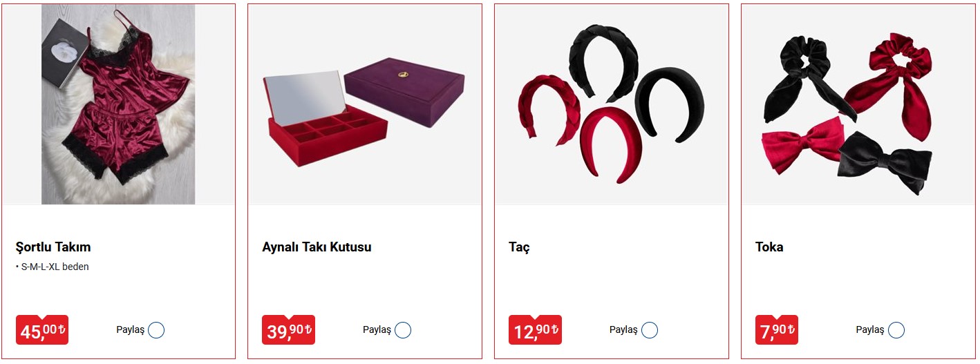Click Paylaş text under Şortlu Takım
980x364 pixels.
(130, 330)
